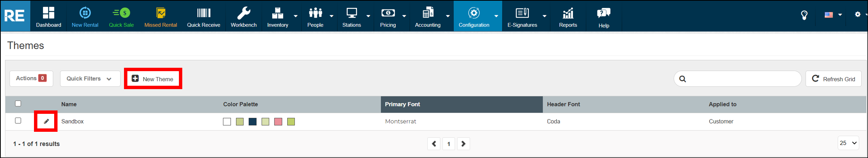Toggle the select-all checkbox in header
The image size is (868, 158).
18,104
